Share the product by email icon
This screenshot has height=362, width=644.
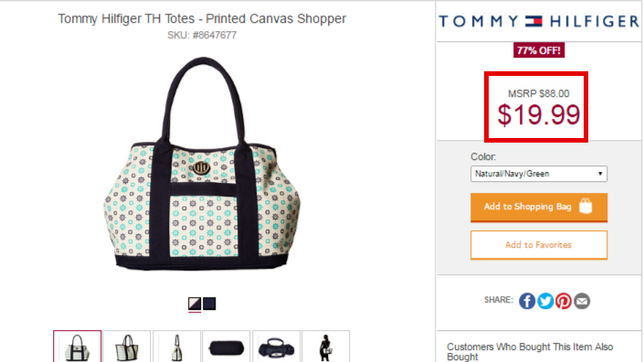(x=582, y=301)
